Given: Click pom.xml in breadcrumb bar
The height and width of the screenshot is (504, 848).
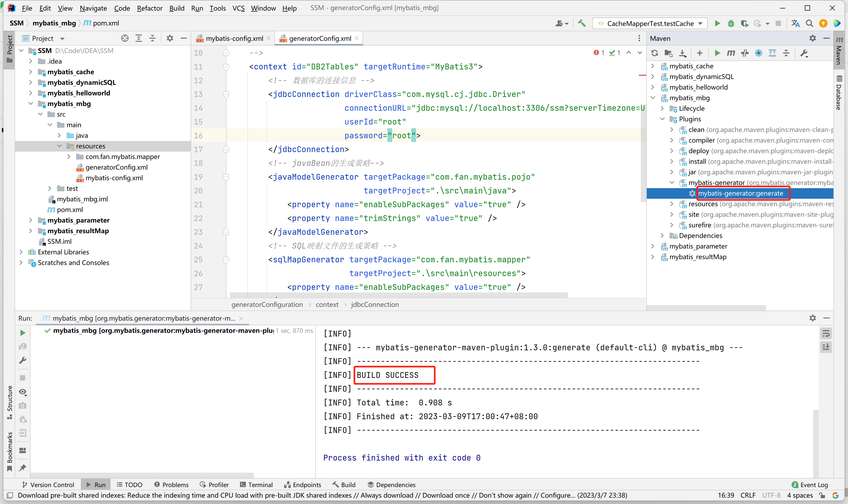Looking at the screenshot, I should (101, 23).
